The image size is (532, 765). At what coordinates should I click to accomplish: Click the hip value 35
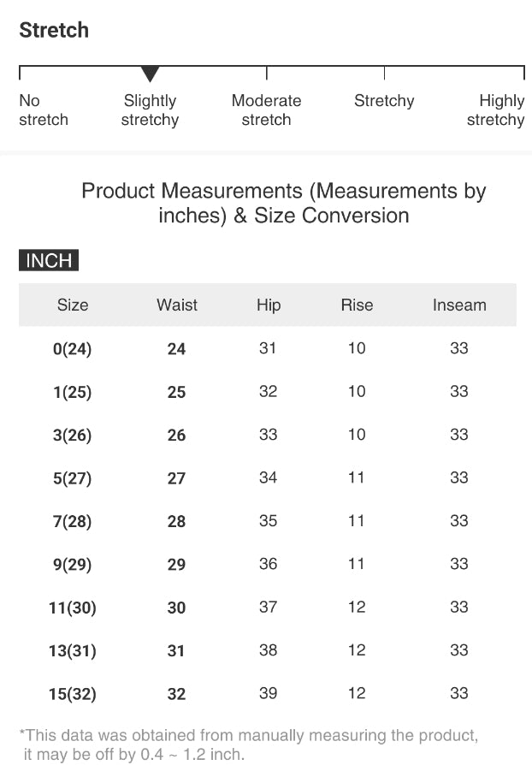point(269,520)
